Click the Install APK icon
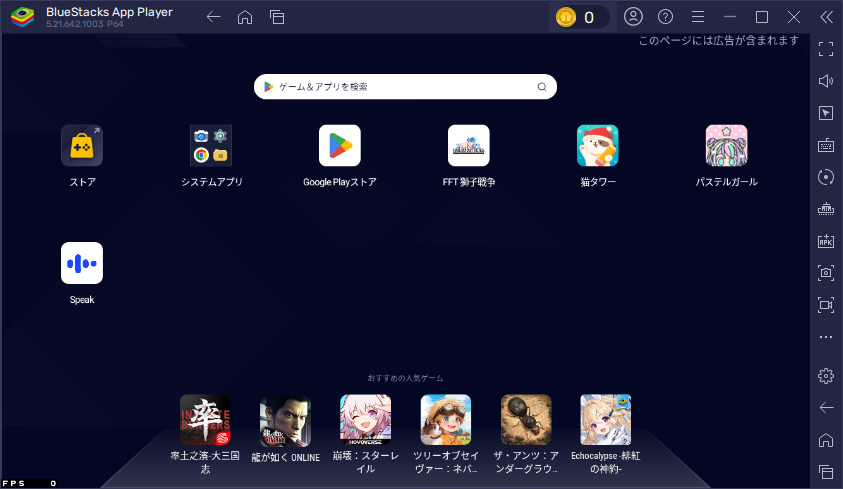This screenshot has height=489, width=843. (826, 241)
